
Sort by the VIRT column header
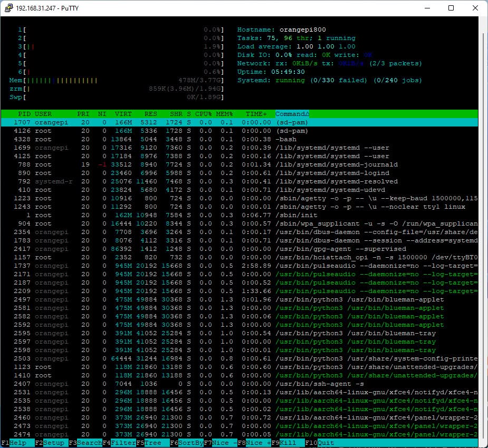(123, 114)
